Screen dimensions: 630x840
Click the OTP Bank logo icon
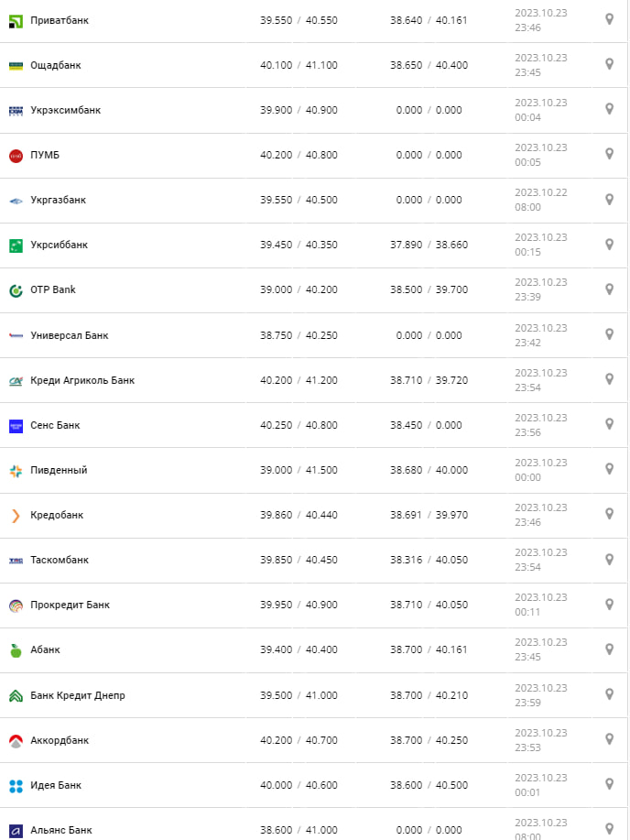tap(16, 290)
